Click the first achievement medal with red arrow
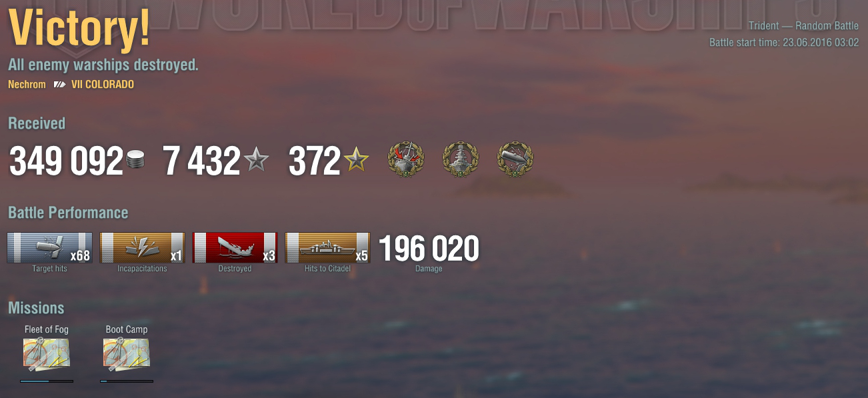Screen dimensions: 868x398 (406, 160)
